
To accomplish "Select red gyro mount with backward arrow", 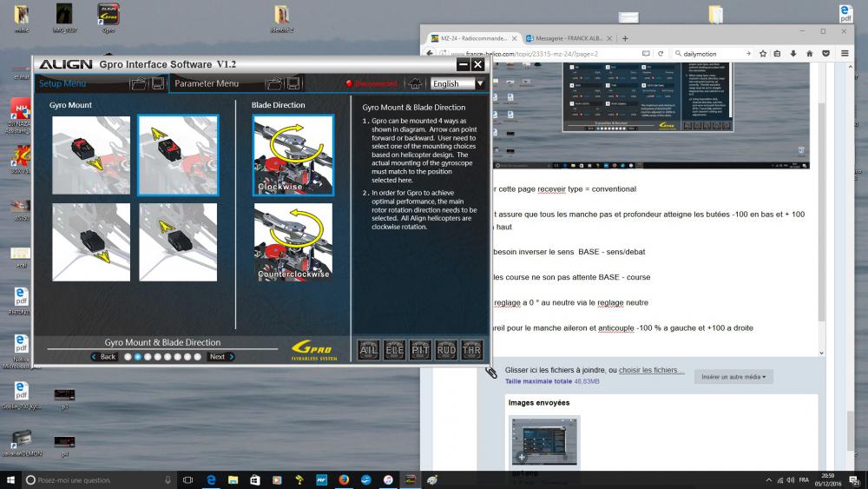I will click(x=91, y=155).
